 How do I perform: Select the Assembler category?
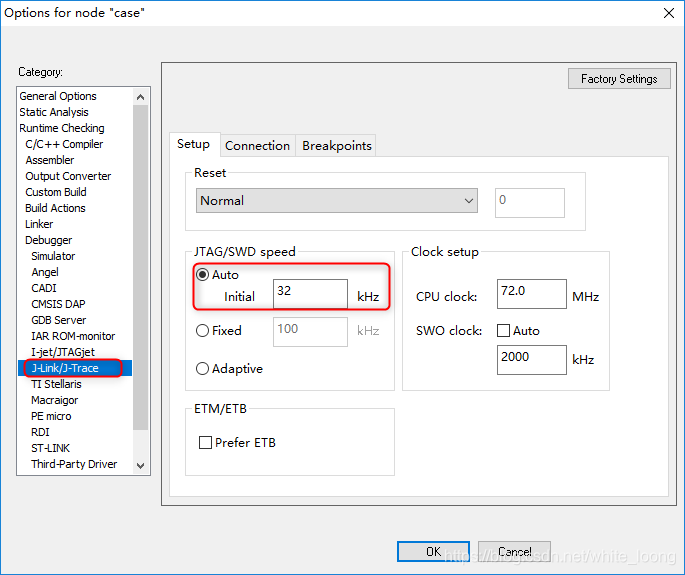pyautogui.click(x=50, y=160)
